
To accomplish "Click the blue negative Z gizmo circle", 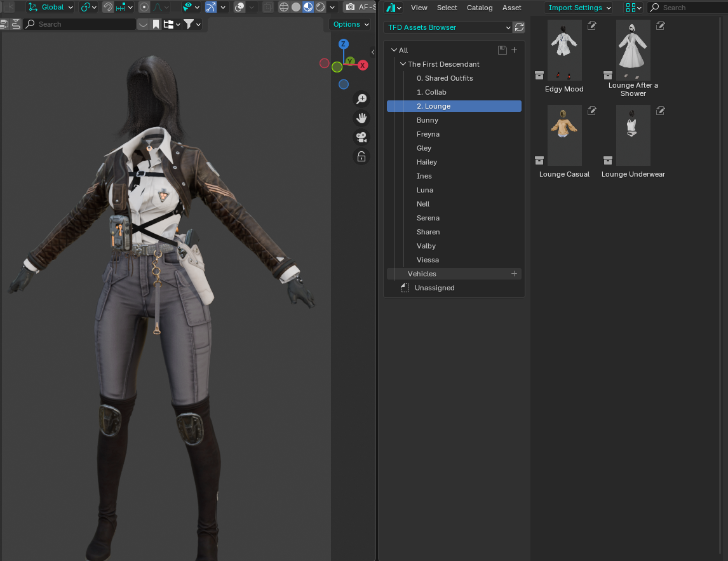I will 344,84.
